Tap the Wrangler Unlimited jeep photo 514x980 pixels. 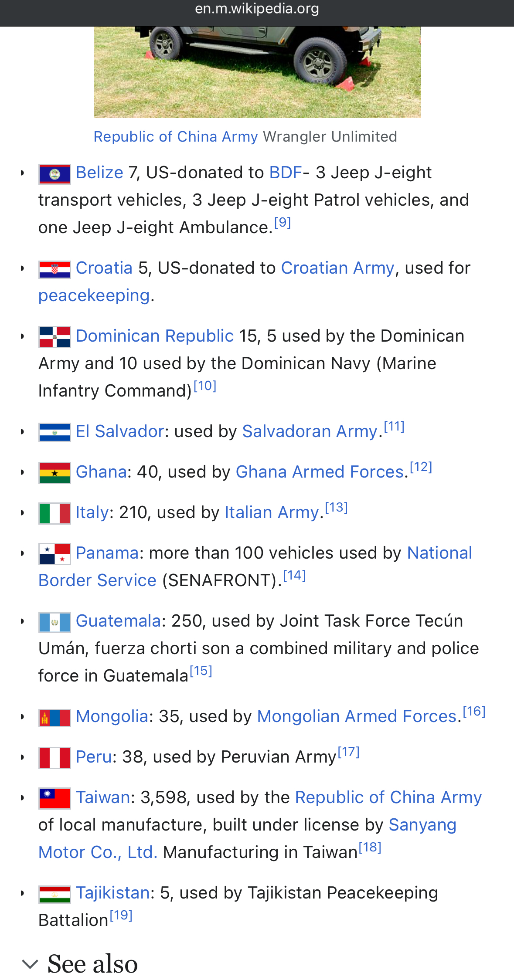pyautogui.click(x=257, y=72)
